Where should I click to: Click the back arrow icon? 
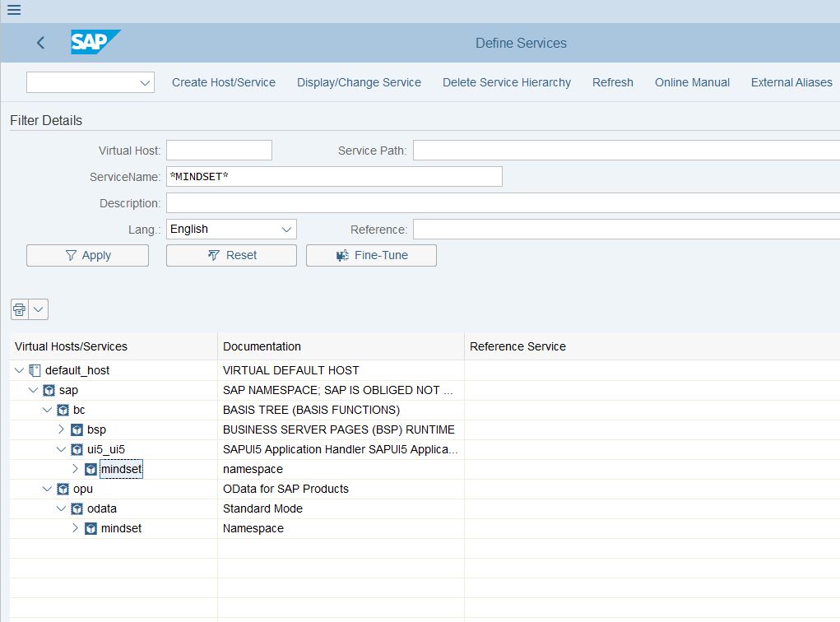[40, 43]
